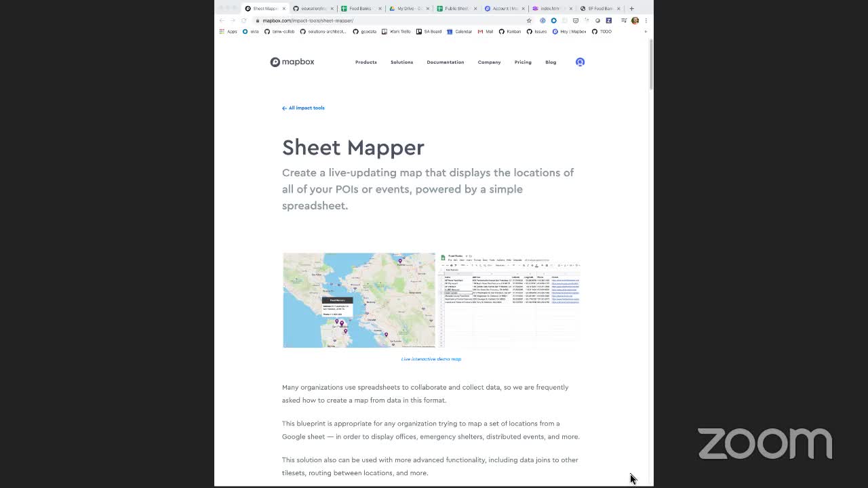The width and height of the screenshot is (868, 488).
Task: Open the Apps bookmark shortcut
Action: [228, 31]
